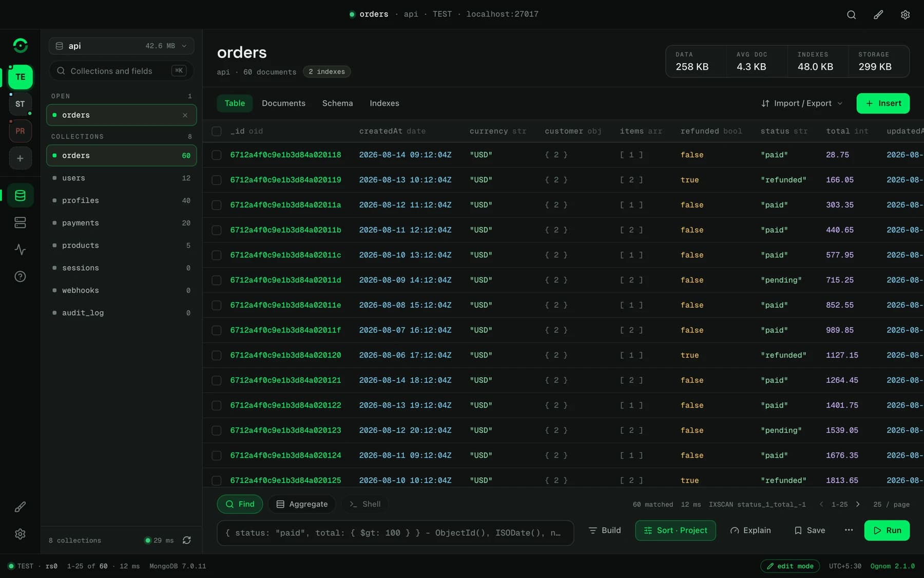Open the servers sidebar icon

pyautogui.click(x=20, y=222)
